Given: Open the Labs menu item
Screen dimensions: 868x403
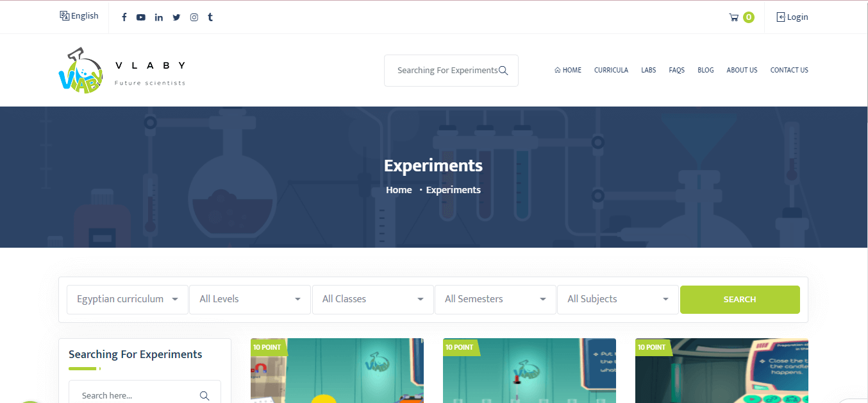Looking at the screenshot, I should [x=648, y=71].
